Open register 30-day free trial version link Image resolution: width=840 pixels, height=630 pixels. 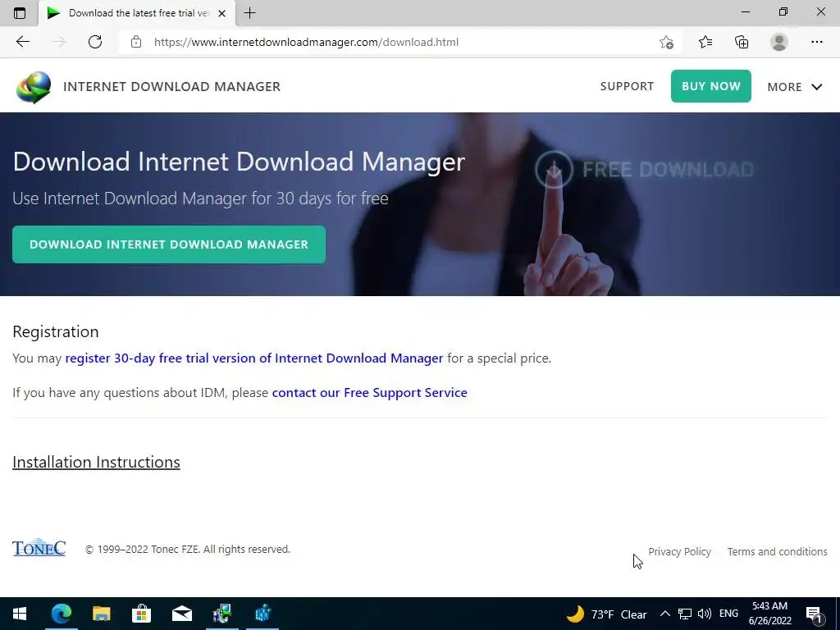pyautogui.click(x=254, y=358)
